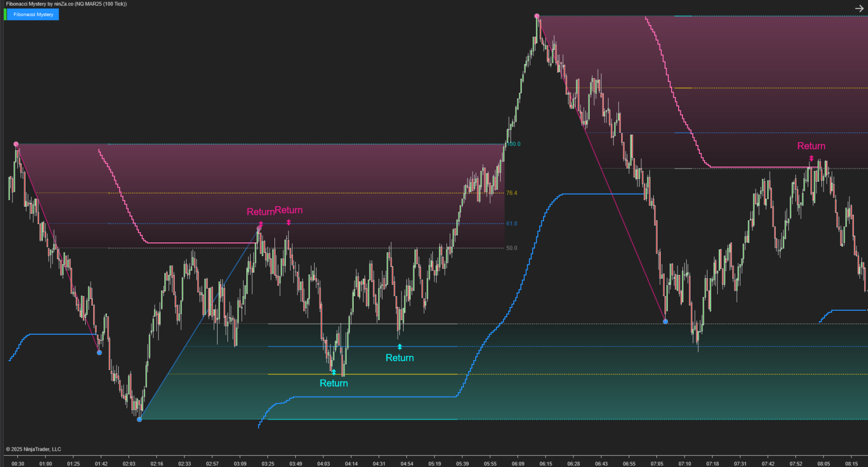Select the blue swing dot above the 01:42 time
Image resolution: width=868 pixels, height=467 pixels.
tap(99, 353)
